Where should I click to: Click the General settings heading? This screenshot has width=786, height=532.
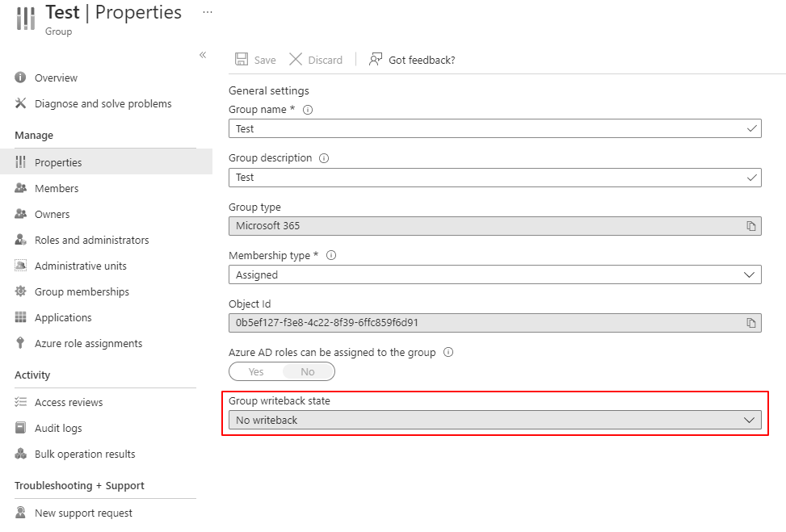click(269, 90)
